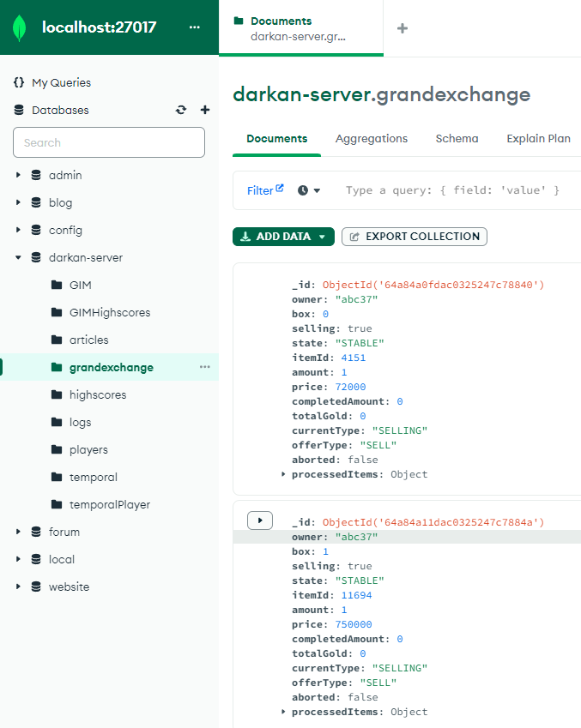581x728 pixels.
Task: Open the GIM collection
Action: (x=81, y=285)
